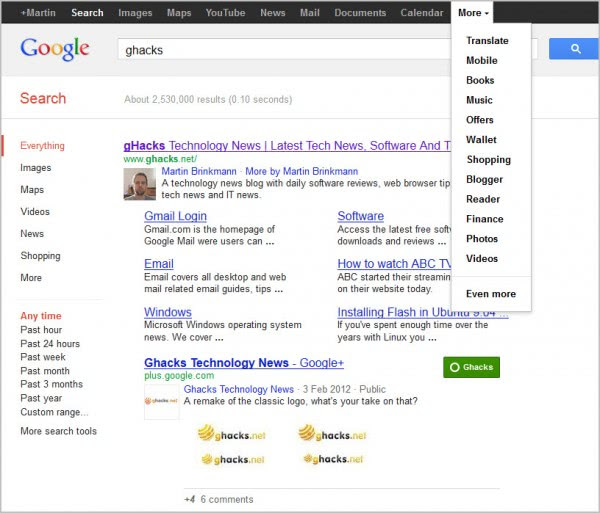
Task: Open How to watch ABC TV sitelink
Action: [x=394, y=264]
